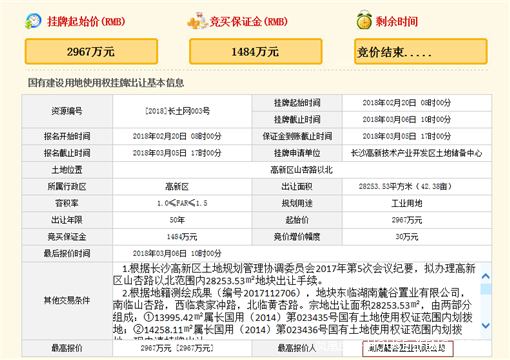Click the 国有建设用地使用权挂牌出让基本信息 section title

click(106, 83)
